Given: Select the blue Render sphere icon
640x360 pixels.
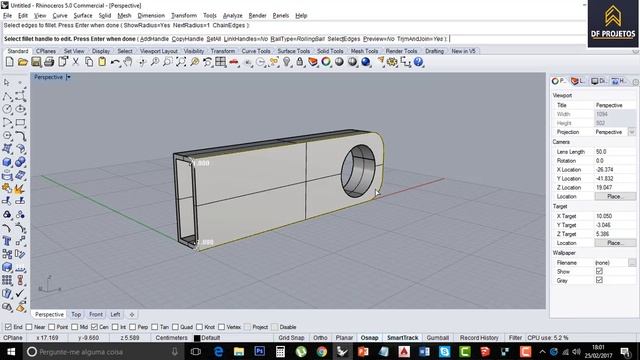Looking at the screenshot, I should coord(366,62).
